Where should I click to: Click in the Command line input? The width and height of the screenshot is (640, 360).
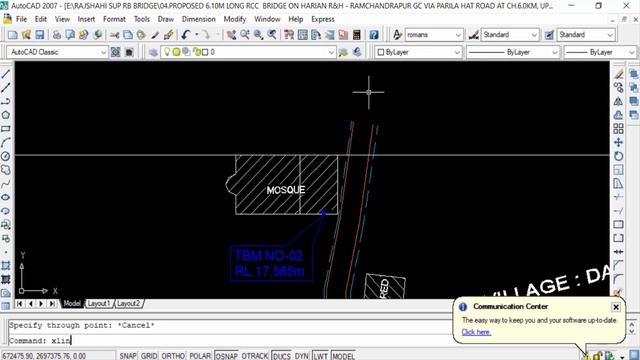click(x=229, y=340)
